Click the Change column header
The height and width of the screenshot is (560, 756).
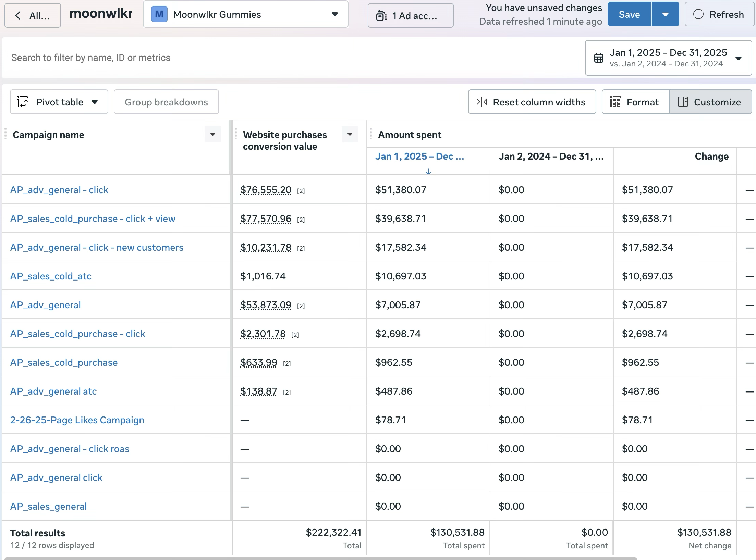tap(711, 157)
